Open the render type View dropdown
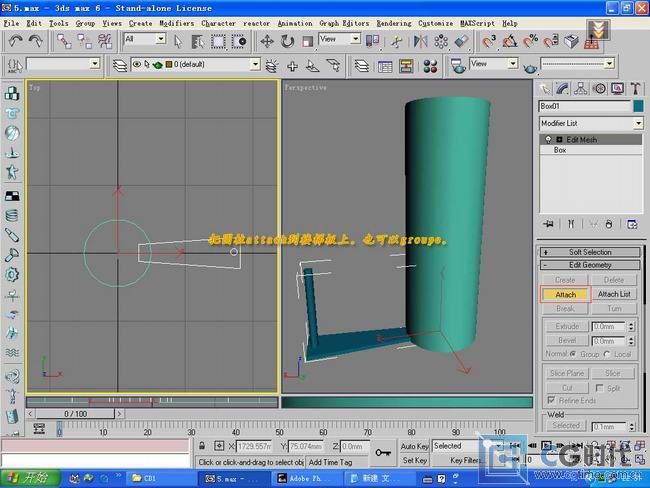 point(493,63)
